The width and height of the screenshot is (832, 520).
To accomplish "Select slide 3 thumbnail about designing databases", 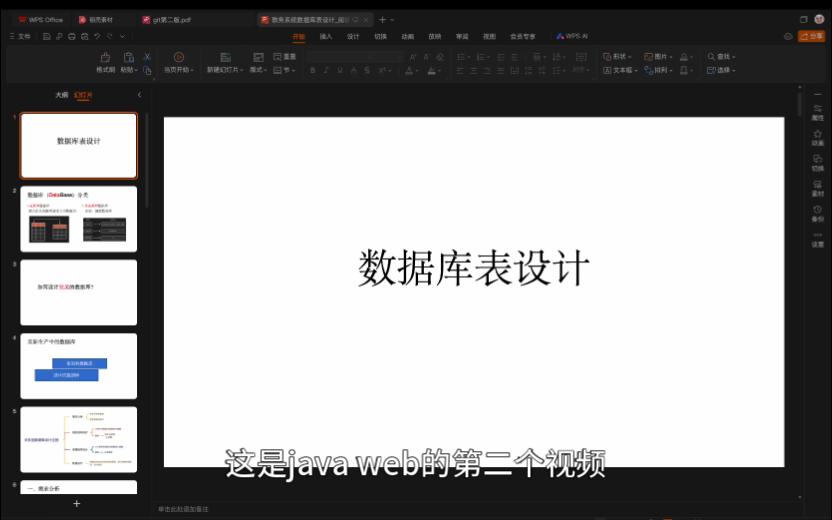I will 79,292.
